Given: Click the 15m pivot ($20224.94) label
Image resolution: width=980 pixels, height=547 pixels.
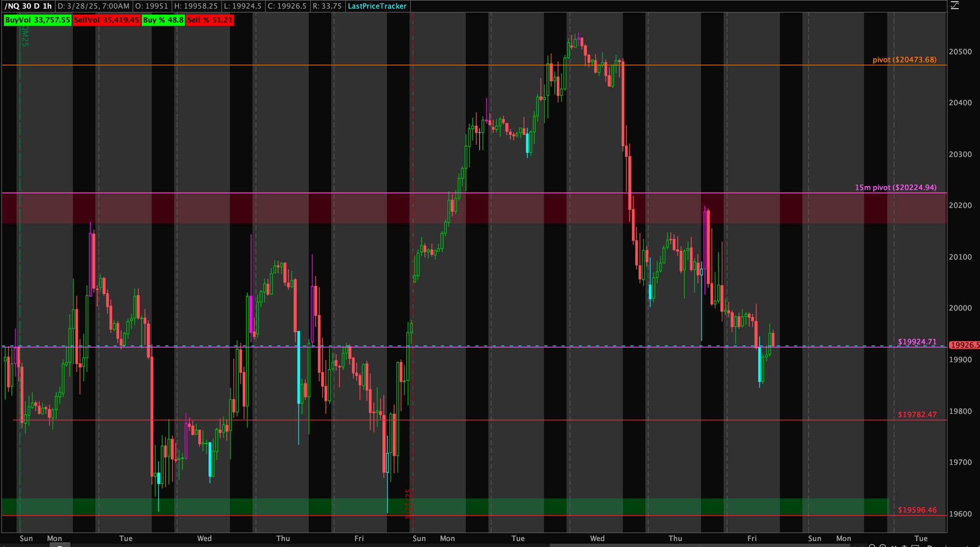Looking at the screenshot, I should [895, 188].
